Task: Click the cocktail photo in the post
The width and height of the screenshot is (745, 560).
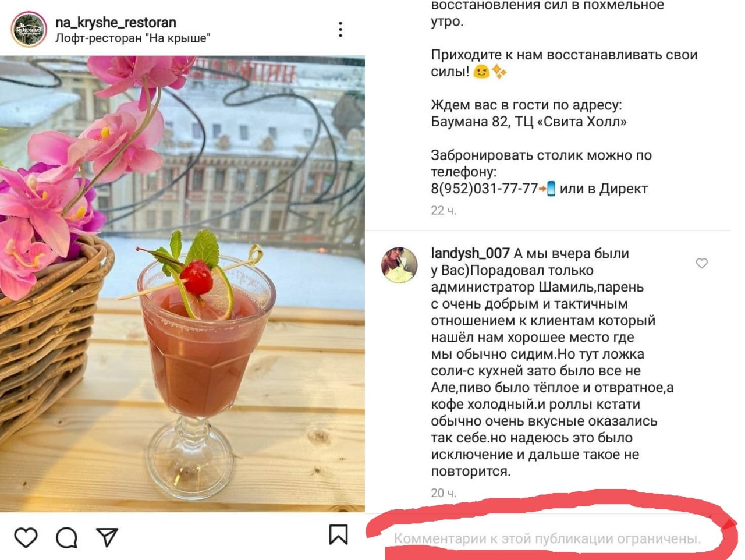Action: point(182,284)
